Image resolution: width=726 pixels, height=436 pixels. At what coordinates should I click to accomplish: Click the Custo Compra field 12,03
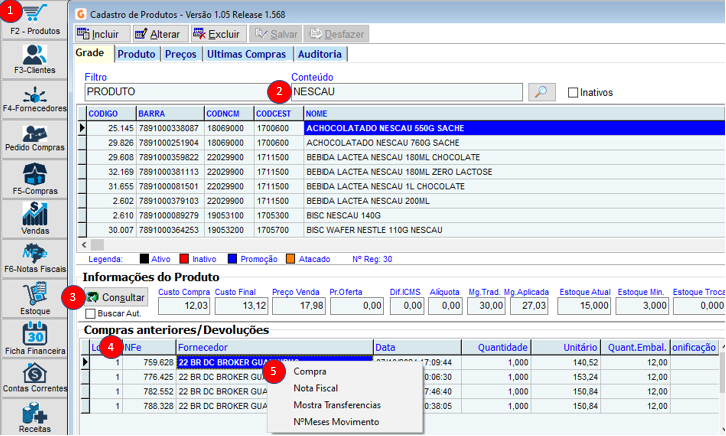184,306
